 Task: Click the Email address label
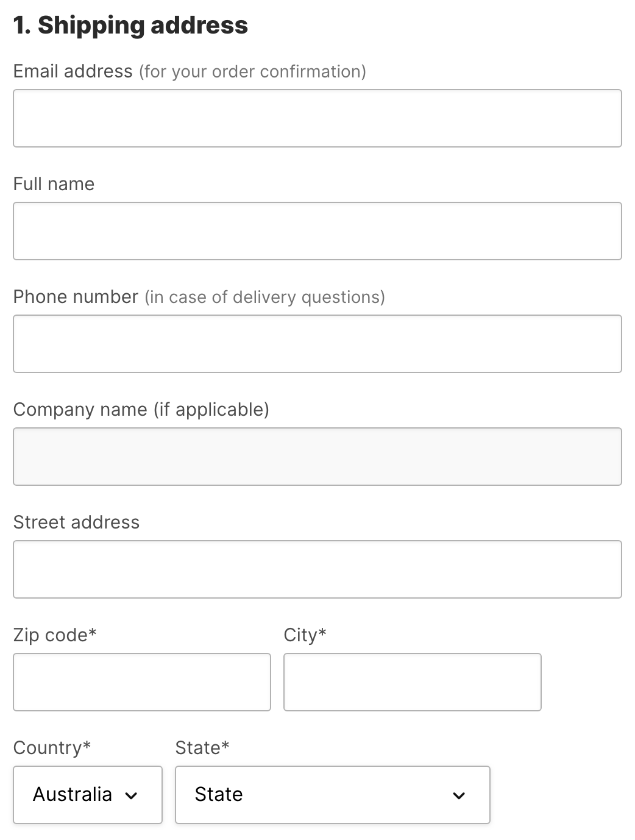[x=73, y=71]
